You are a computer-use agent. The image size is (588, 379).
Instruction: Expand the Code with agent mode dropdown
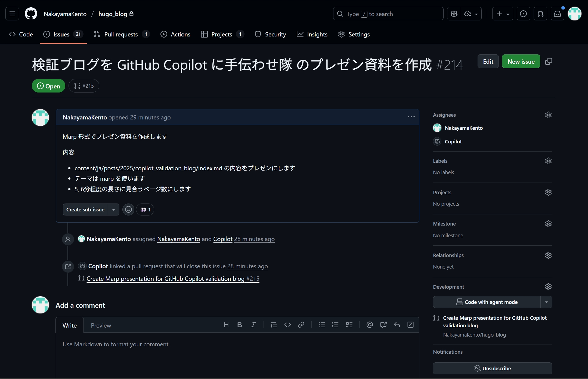tap(546, 302)
